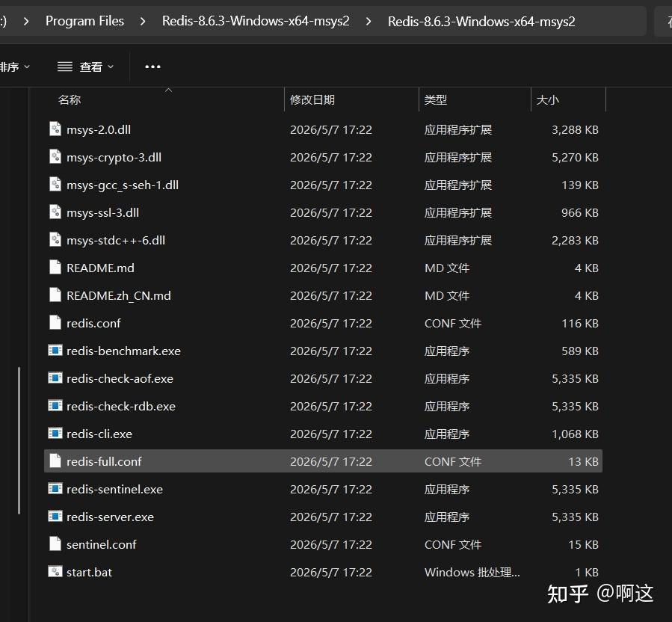The height and width of the screenshot is (622, 672).
Task: Sort by the 修改日期 column header
Action: pos(312,100)
